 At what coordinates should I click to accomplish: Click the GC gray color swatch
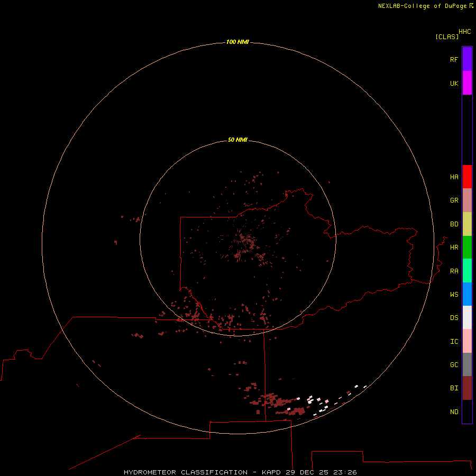(x=467, y=364)
